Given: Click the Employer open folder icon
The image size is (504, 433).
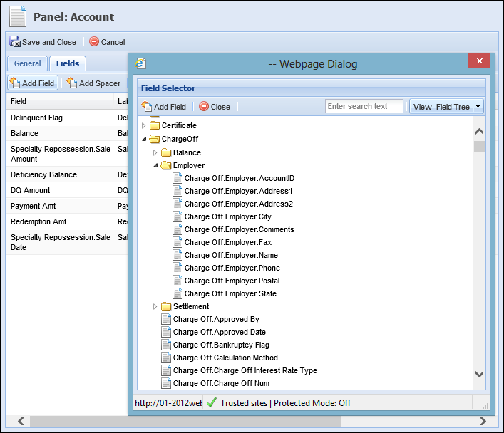Looking at the screenshot, I should 166,165.
